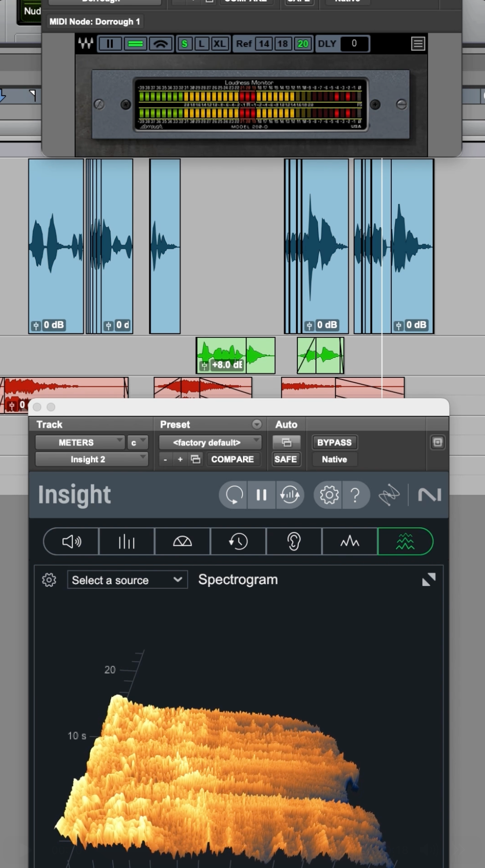Click the BYPASS button
Viewport: 485px width, 868px height.
[334, 442]
